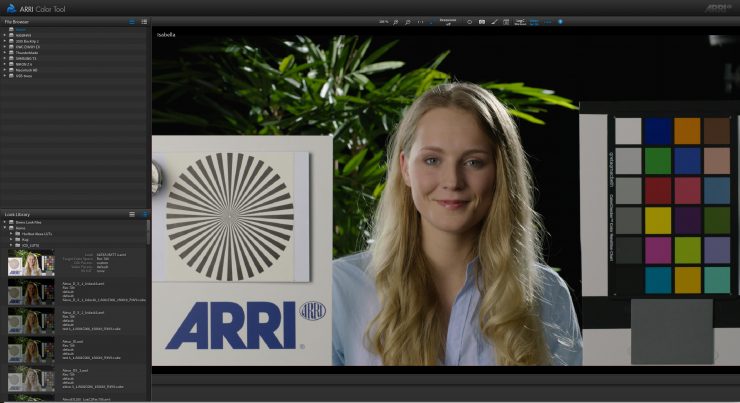This screenshot has height=403, width=740.
Task: Expand Demo Look Files in Looks Library
Action: [x=5, y=222]
